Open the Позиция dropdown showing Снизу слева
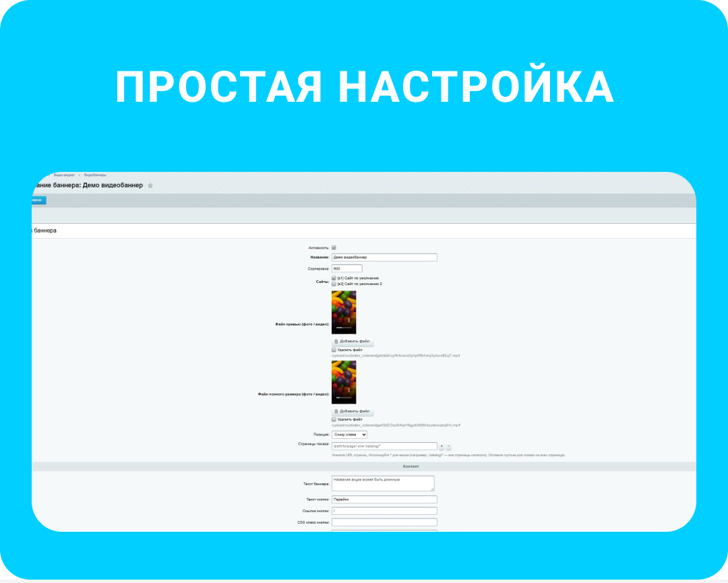728x583 pixels. [351, 435]
